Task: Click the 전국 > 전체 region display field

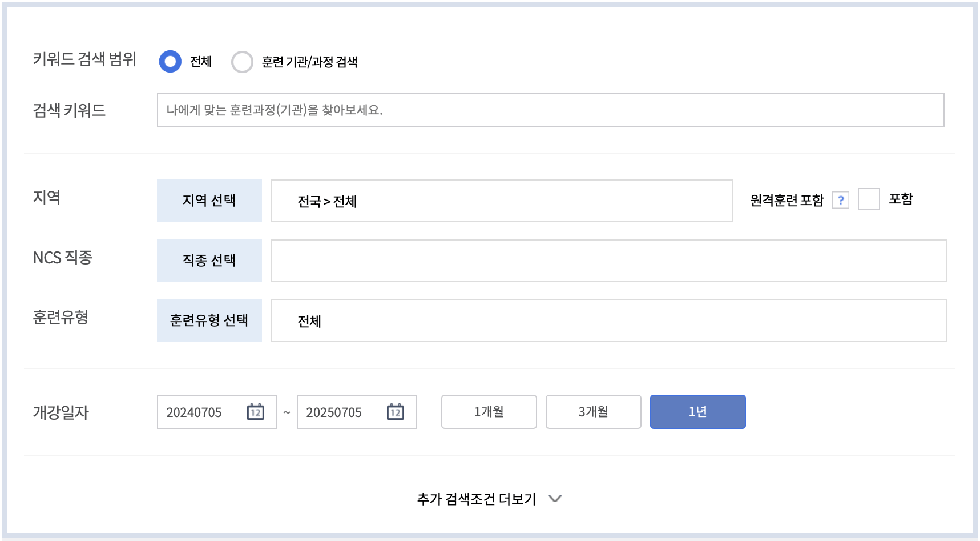Action: pyautogui.click(x=501, y=200)
